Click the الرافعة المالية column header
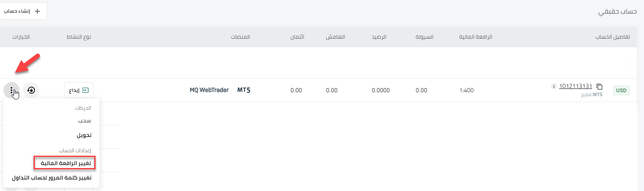Viewport: 644px width, 191px height. [476, 37]
